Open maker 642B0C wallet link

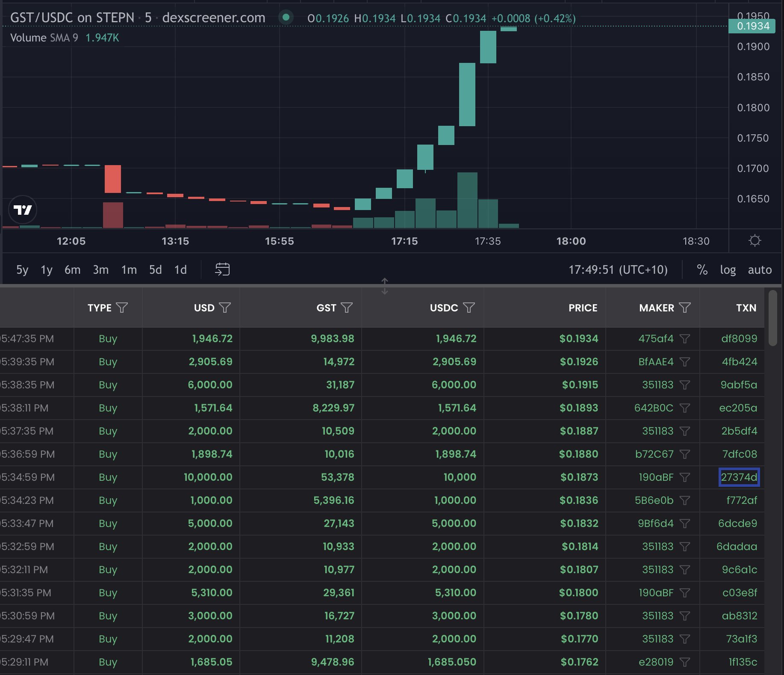click(654, 408)
